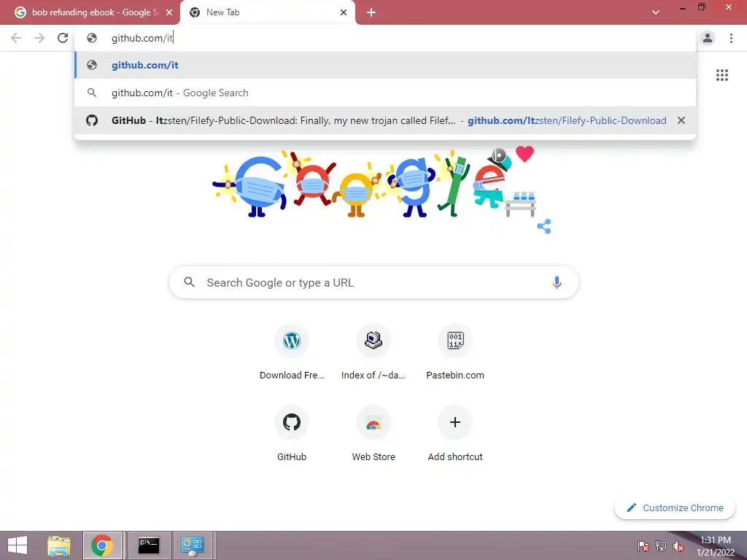Add a new shortcut tile

point(455,435)
